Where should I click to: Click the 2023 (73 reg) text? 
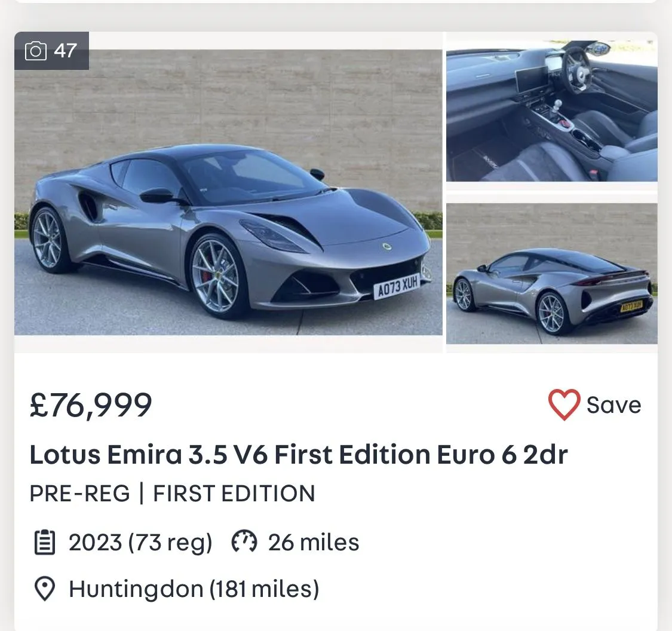pos(140,543)
